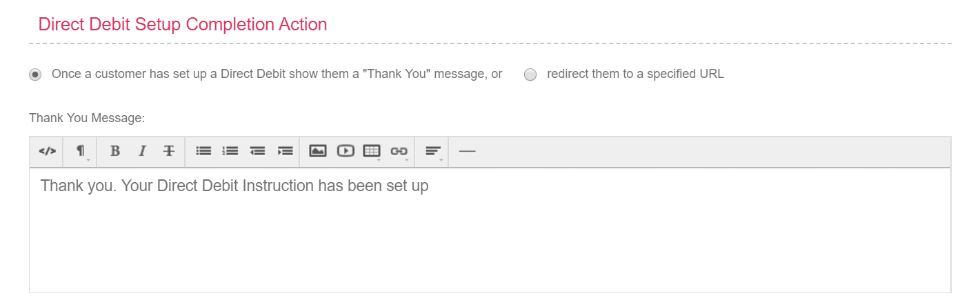The image size is (980, 307).
Task: Click the thank-you message option label text
Action: pos(277,74)
